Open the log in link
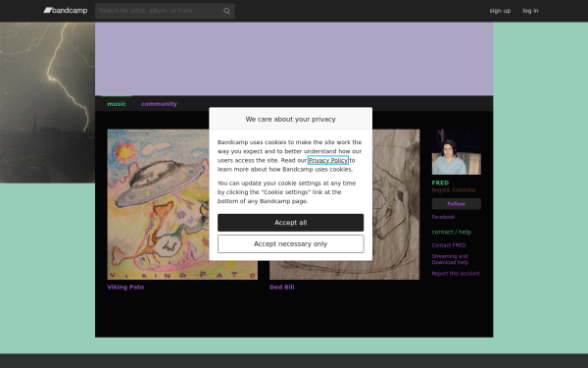This screenshot has width=588, height=368. click(x=530, y=11)
